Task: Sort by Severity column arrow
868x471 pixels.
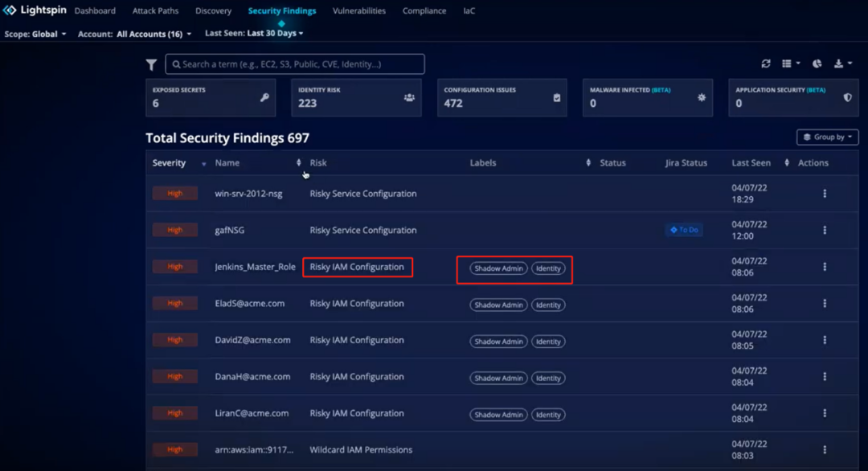Action: coord(203,164)
